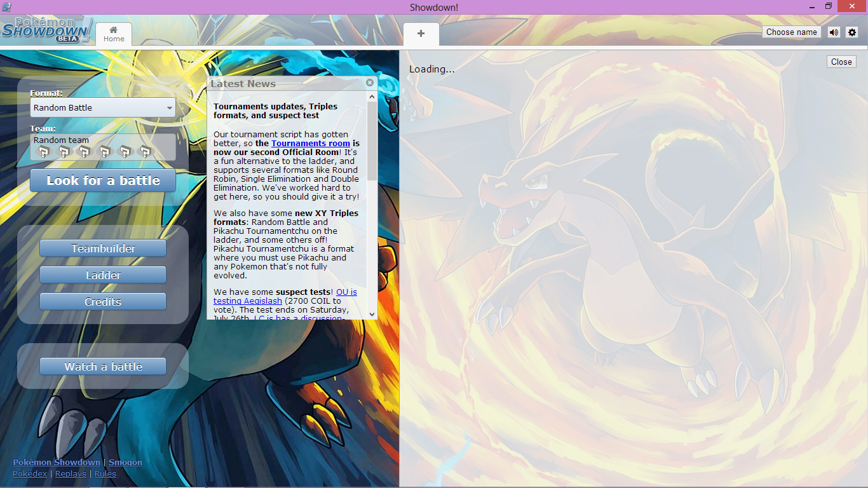Open the Smogon footer link
This screenshot has height=488, width=868.
click(x=125, y=463)
